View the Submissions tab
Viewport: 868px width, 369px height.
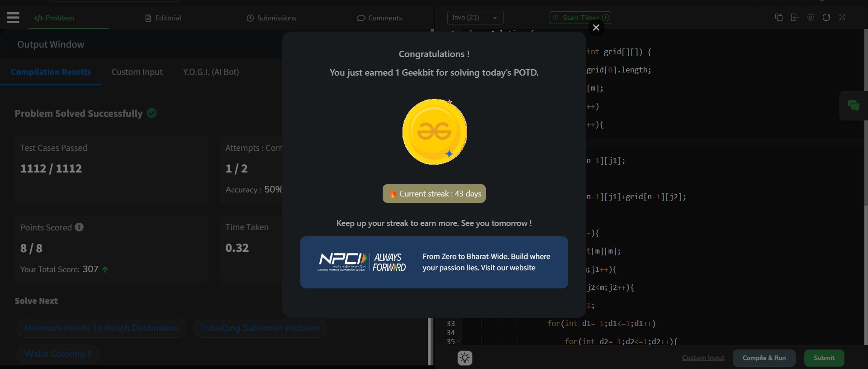click(271, 18)
